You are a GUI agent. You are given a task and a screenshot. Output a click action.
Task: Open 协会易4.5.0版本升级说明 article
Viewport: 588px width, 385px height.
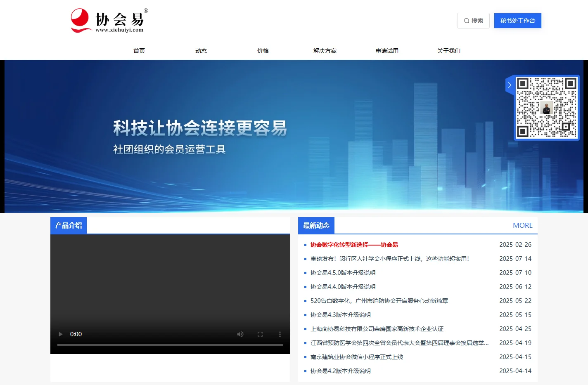click(343, 273)
